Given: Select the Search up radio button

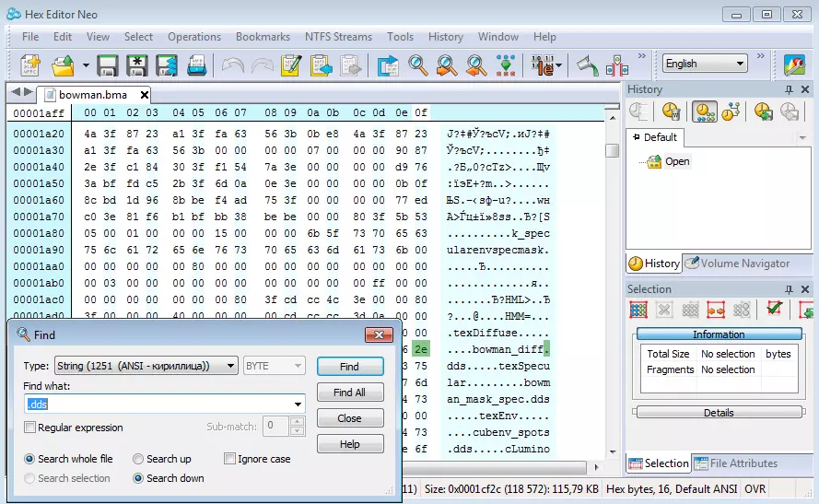Looking at the screenshot, I should click(138, 459).
